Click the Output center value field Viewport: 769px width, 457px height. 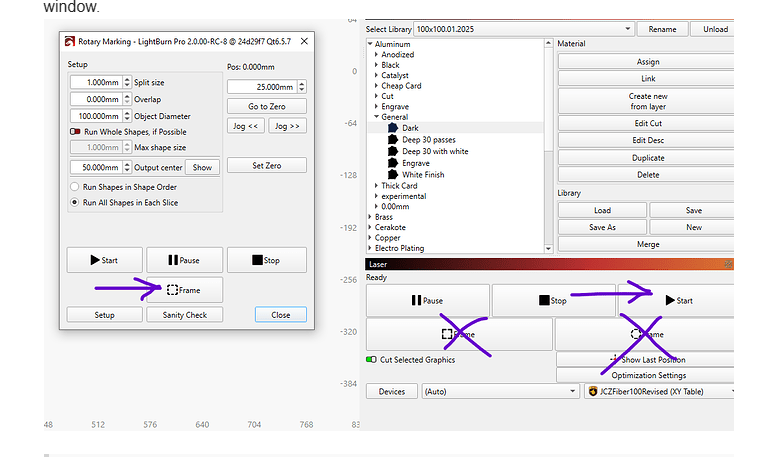pyautogui.click(x=96, y=167)
